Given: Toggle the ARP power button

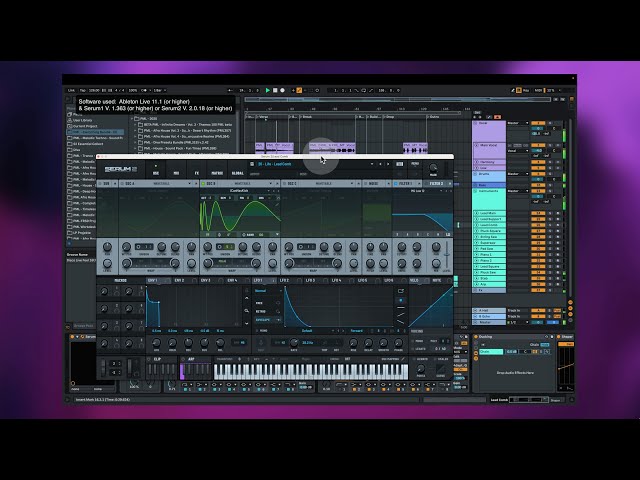Looking at the screenshot, I should pos(183,359).
